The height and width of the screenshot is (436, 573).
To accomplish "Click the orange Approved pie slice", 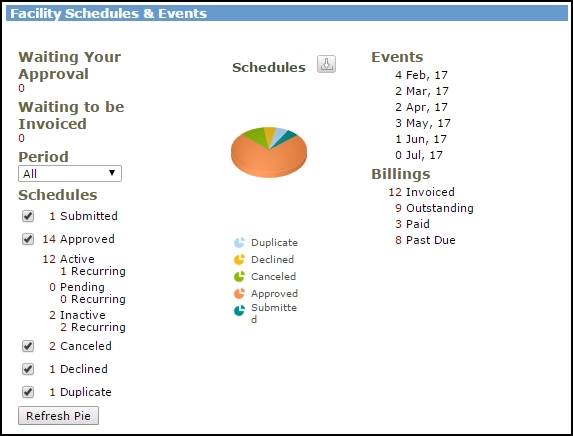I will click(269, 161).
